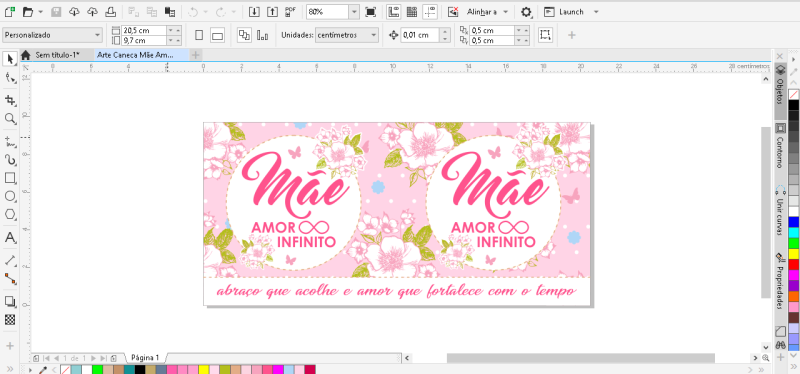Screen dimensions: 800x374
Task: Add a new document tab with plus
Action: pyautogui.click(x=196, y=55)
